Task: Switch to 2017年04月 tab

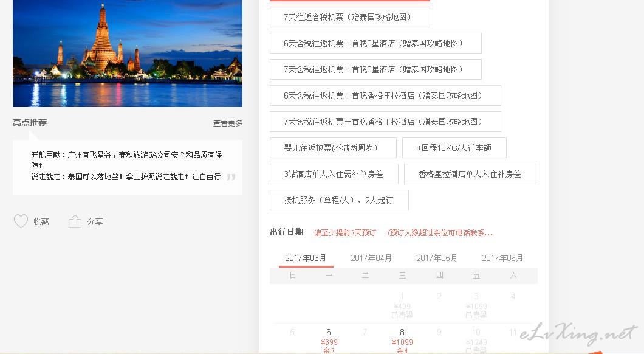Action: [371, 259]
